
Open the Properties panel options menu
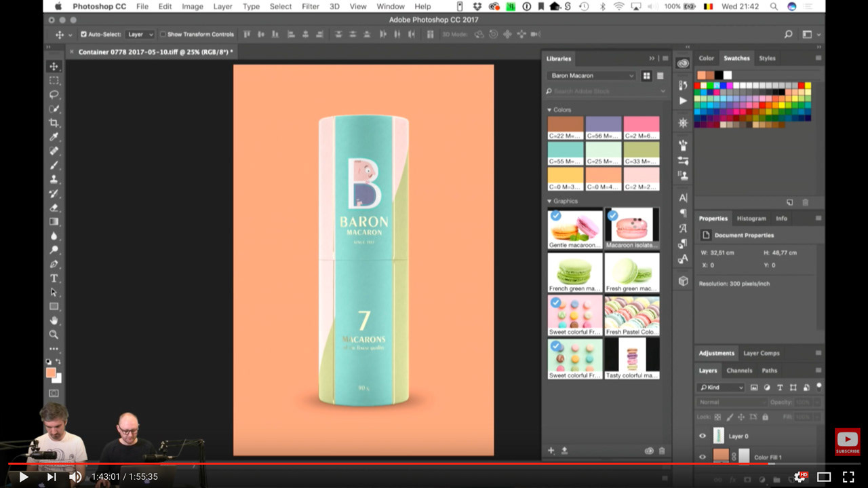pos(818,219)
